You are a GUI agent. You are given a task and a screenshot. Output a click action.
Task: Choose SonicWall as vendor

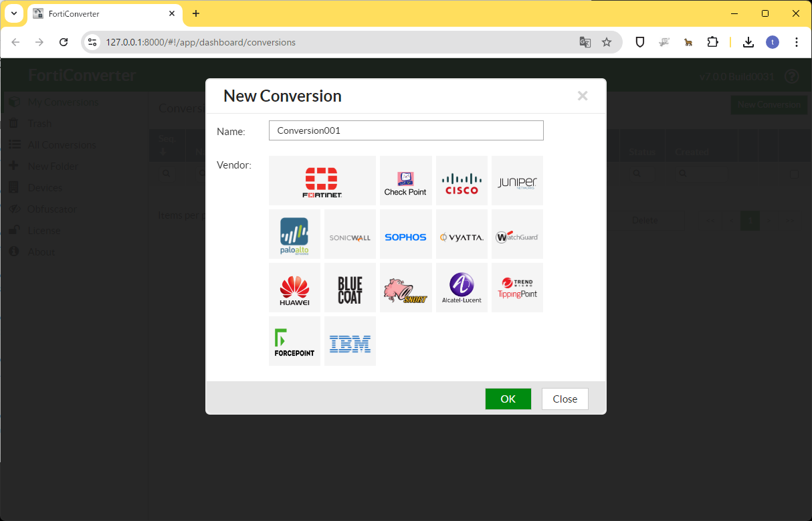350,234
